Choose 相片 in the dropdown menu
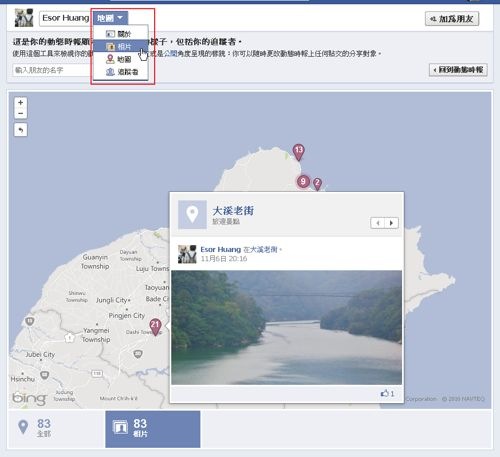The height and width of the screenshot is (457, 500). tap(121, 46)
